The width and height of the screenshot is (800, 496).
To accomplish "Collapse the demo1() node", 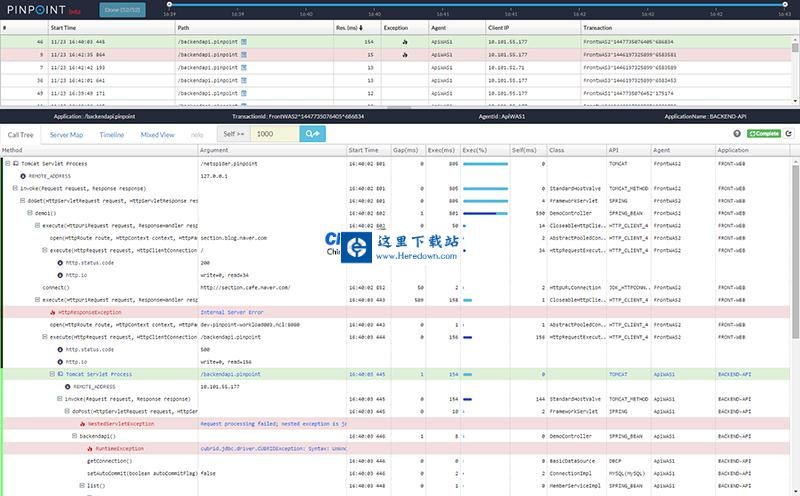I will pyautogui.click(x=30, y=213).
